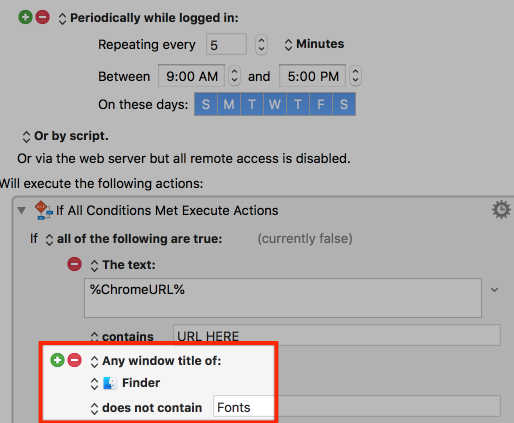Remove the text condition with red minus

74,264
